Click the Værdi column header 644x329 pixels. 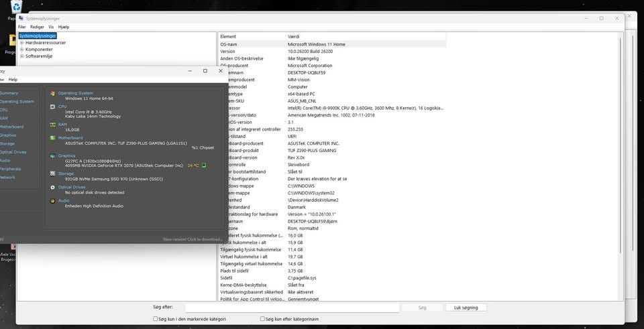click(x=366, y=36)
